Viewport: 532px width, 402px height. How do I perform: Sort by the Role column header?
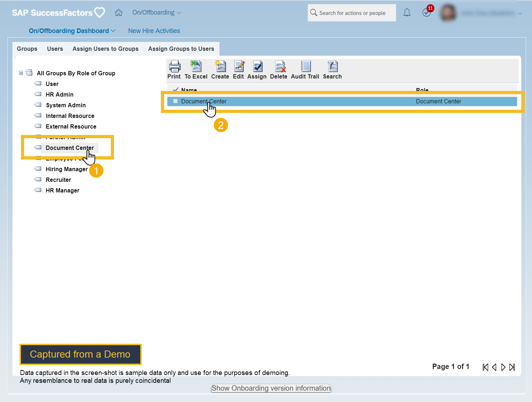(x=422, y=89)
